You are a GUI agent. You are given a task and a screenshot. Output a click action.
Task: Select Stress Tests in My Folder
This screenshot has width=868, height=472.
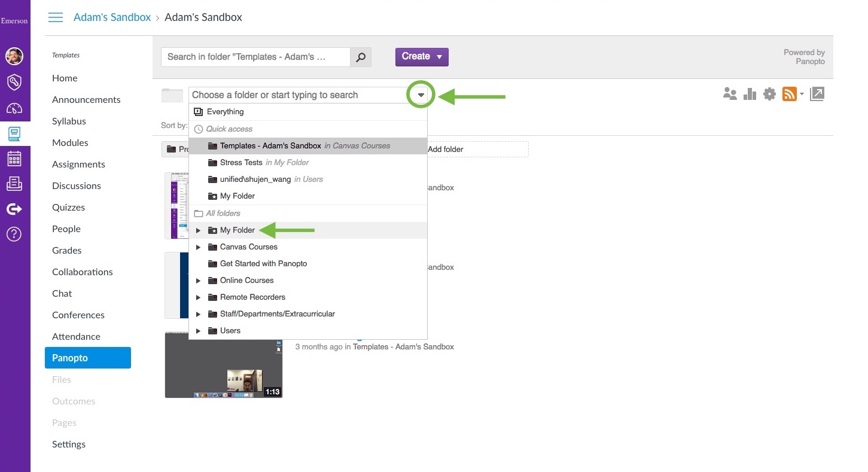(x=308, y=163)
